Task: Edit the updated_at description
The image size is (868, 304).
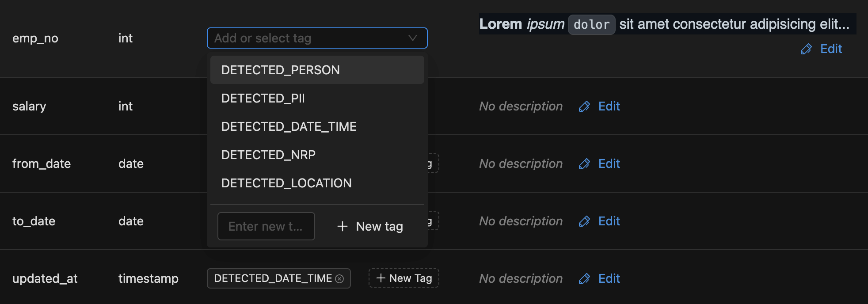Action: (x=599, y=278)
